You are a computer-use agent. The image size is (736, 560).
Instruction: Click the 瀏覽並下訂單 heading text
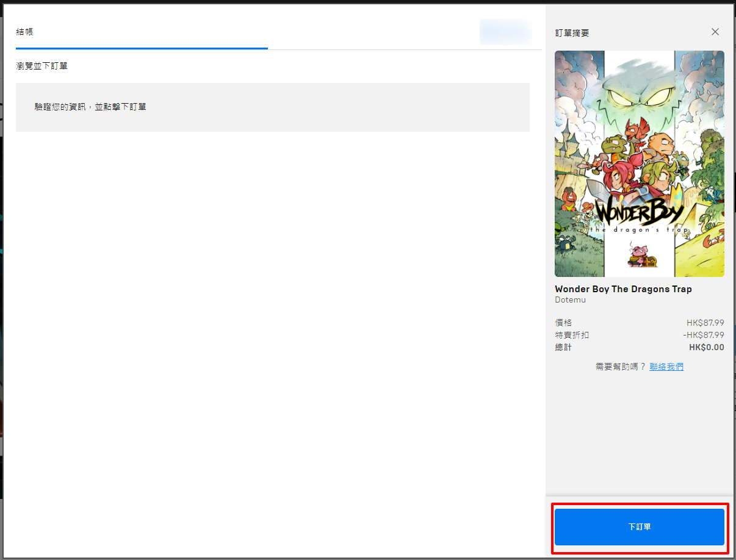(x=41, y=66)
